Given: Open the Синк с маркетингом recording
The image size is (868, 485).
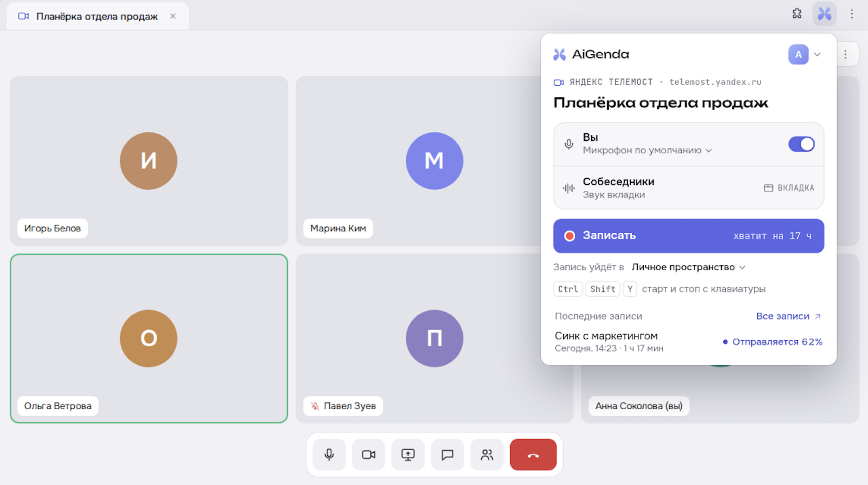Looking at the screenshot, I should (689, 342).
